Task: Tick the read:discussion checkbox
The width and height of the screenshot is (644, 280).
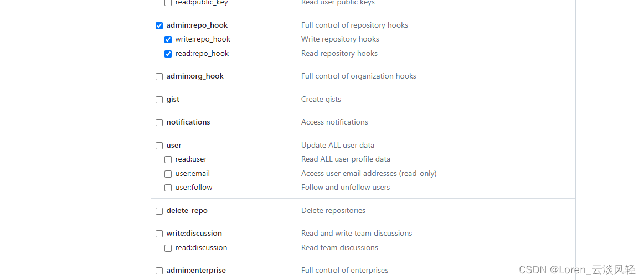Action: [168, 248]
